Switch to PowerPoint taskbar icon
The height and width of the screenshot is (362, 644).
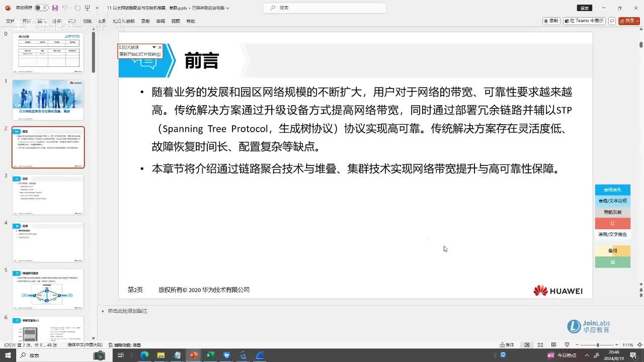[194, 355]
